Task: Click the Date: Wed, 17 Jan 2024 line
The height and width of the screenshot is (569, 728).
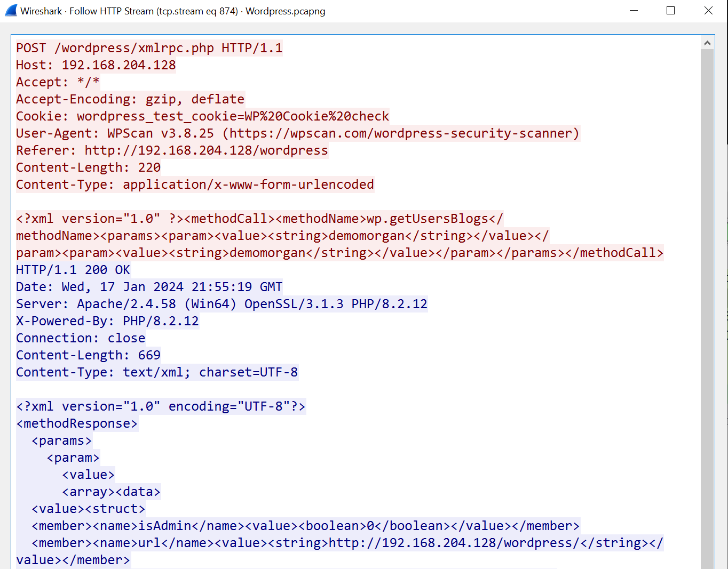Action: point(149,287)
